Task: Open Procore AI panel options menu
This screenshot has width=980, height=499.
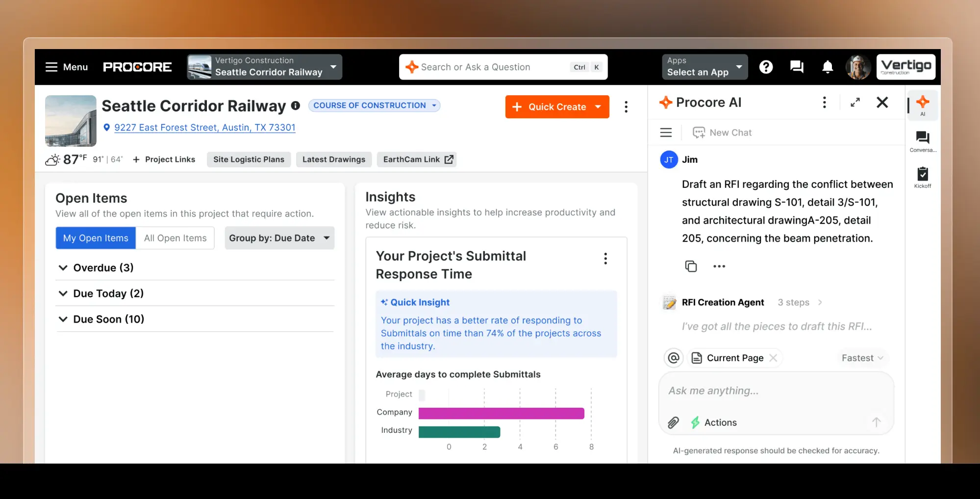Action: (824, 102)
